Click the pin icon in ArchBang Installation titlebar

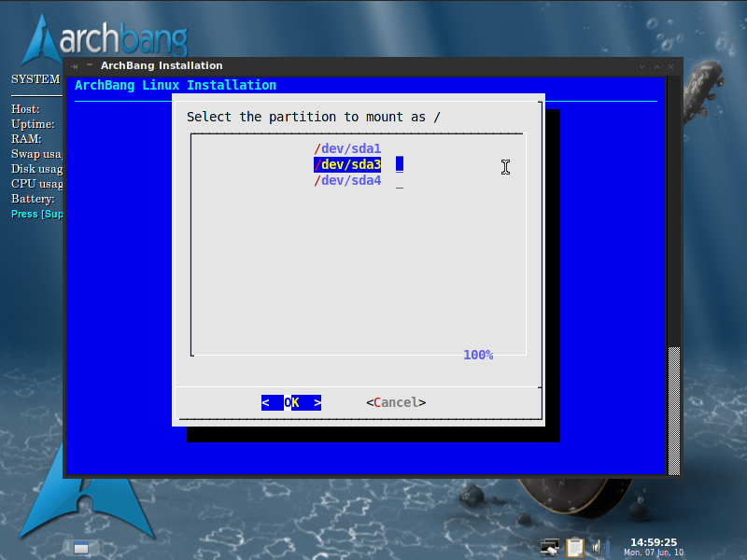pos(75,66)
